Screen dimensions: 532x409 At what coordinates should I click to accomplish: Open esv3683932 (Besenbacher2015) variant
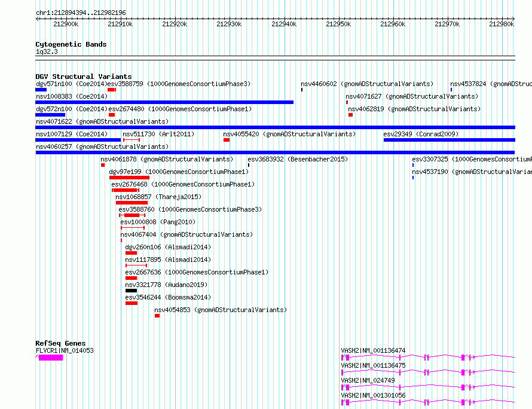click(298, 159)
